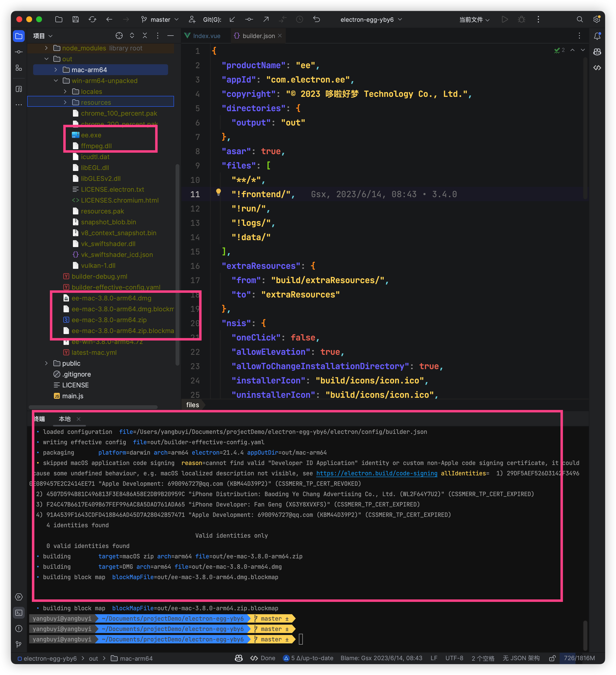Image resolution: width=616 pixels, height=675 pixels.
Task: Select ee-mac-3.8.0-arm64.dmg file
Action: click(111, 298)
